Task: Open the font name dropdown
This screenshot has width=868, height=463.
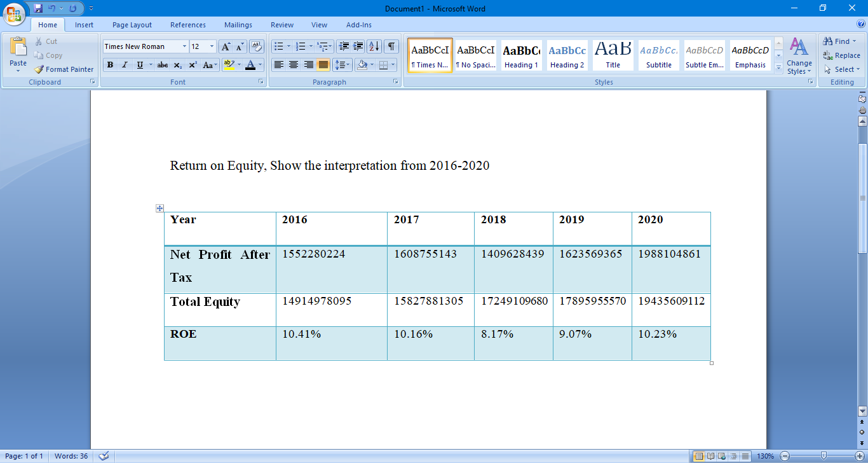Action: pos(184,46)
